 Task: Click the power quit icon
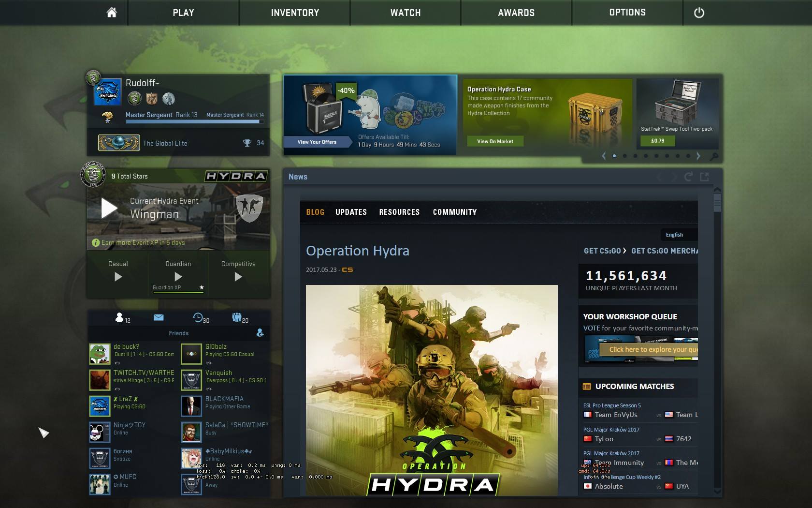pos(699,13)
